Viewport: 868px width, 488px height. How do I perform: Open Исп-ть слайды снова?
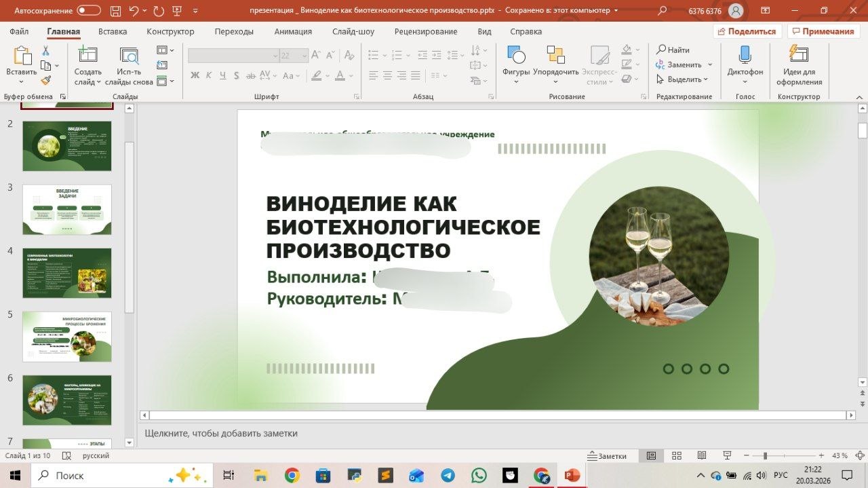(x=129, y=66)
